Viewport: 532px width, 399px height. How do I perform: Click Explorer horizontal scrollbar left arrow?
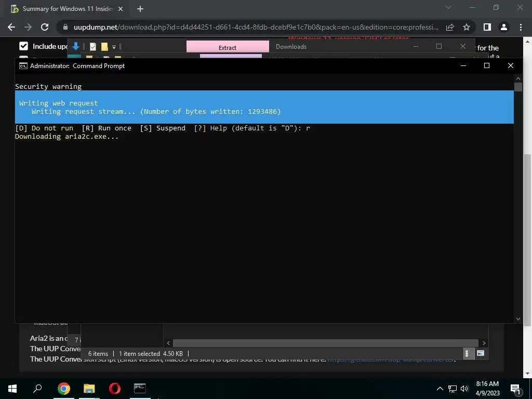coord(168,343)
